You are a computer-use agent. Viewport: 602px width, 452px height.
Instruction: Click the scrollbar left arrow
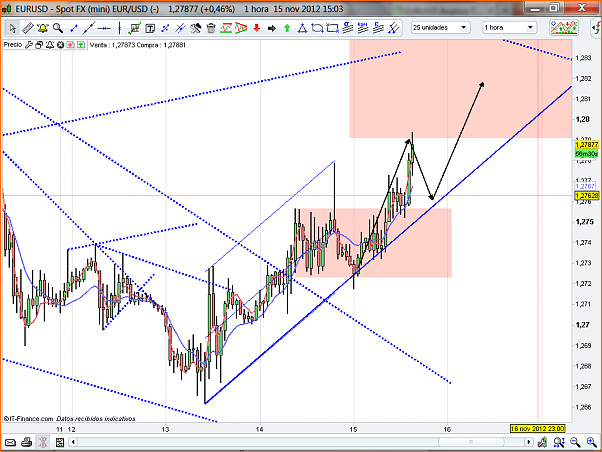[73, 442]
